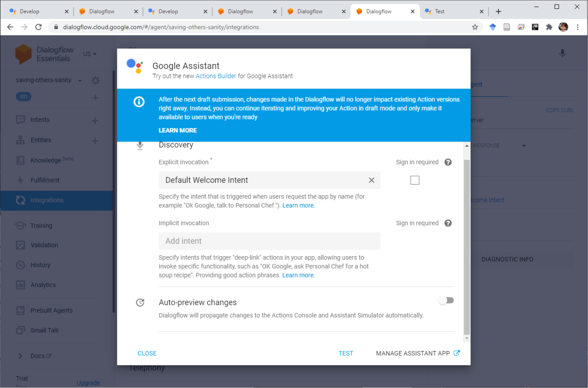Screen dimensions: 588x388
Task: Open the Actions Builder link
Action: 216,76
